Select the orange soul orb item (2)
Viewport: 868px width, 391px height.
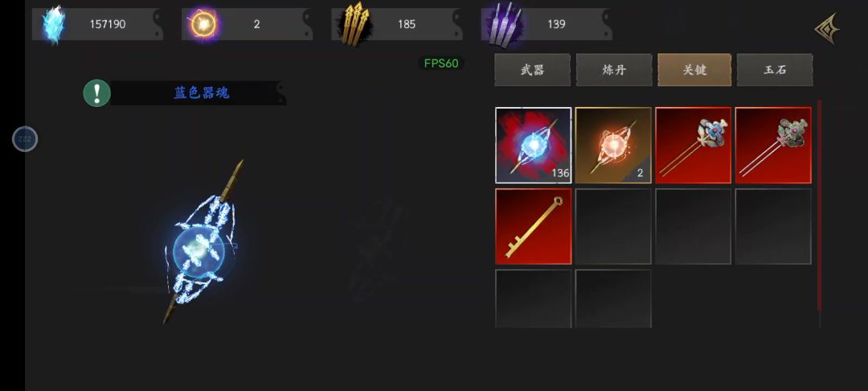[613, 145]
